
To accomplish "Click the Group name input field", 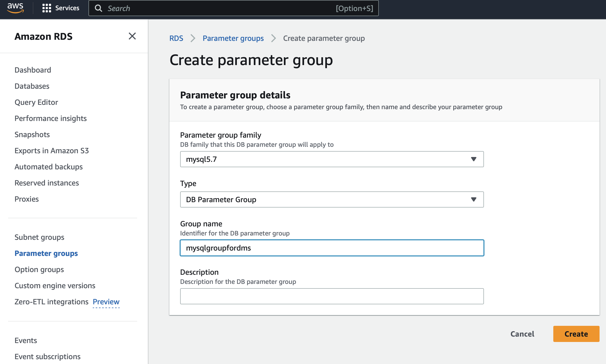I will pyautogui.click(x=332, y=248).
